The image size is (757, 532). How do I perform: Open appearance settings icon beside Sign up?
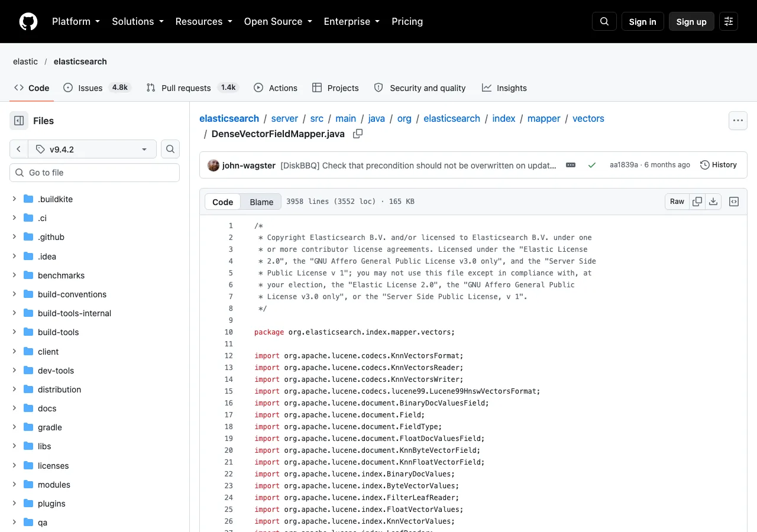[729, 21]
